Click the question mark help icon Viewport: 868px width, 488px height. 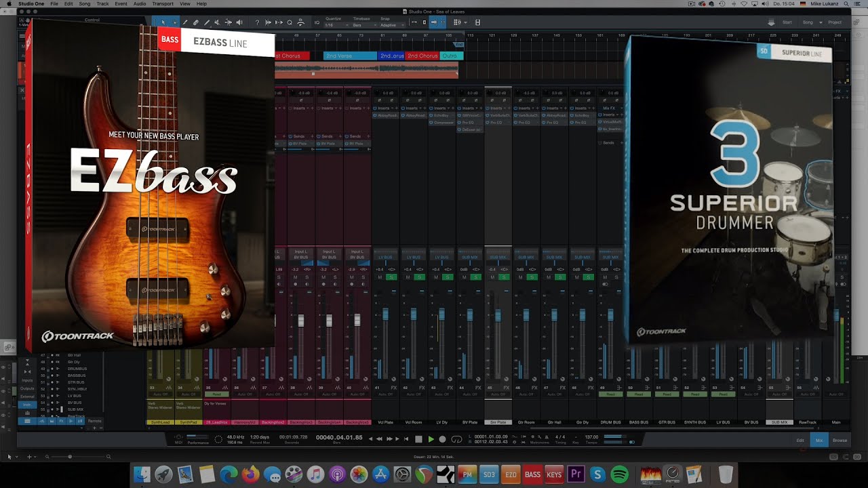tap(257, 22)
